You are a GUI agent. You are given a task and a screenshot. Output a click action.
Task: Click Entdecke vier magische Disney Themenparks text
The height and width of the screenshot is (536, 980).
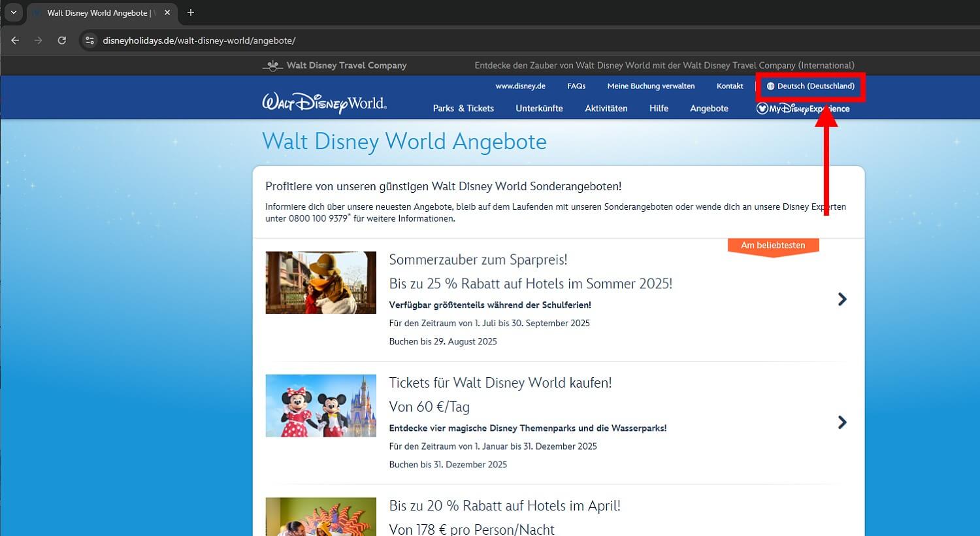coord(528,428)
